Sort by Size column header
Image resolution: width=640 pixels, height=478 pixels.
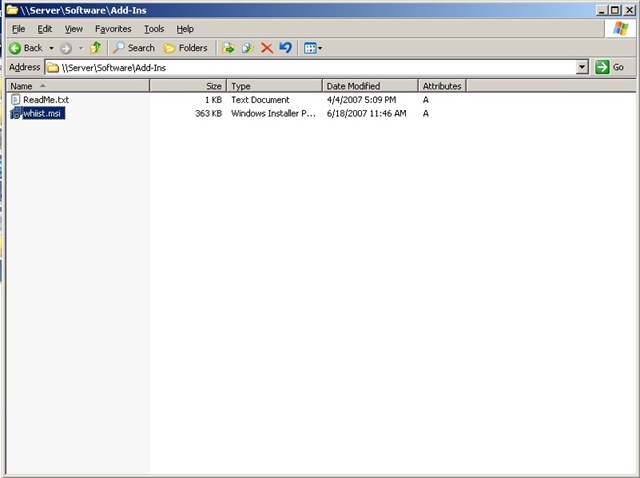pyautogui.click(x=188, y=86)
